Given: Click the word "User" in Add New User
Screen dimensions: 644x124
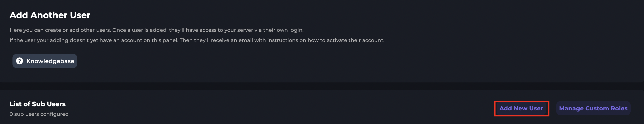Looking at the screenshot, I should pyautogui.click(x=536, y=108).
